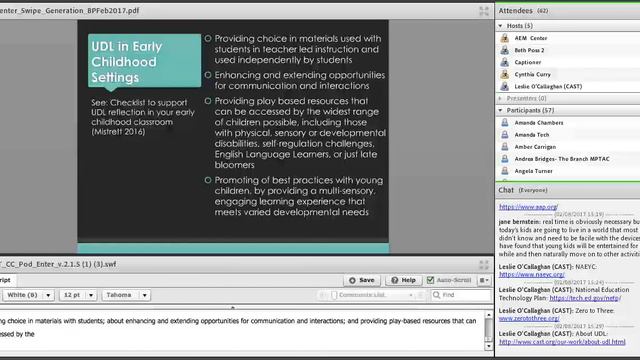Click Leslie O'Callaghan (CAST) host icon
The image size is (640, 360).
click(504, 87)
